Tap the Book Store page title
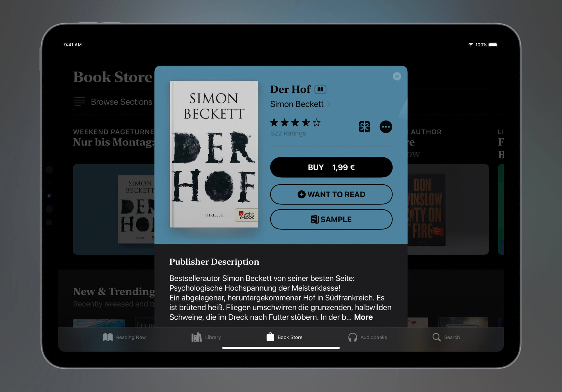Image resolution: width=562 pixels, height=392 pixels. 113,77
